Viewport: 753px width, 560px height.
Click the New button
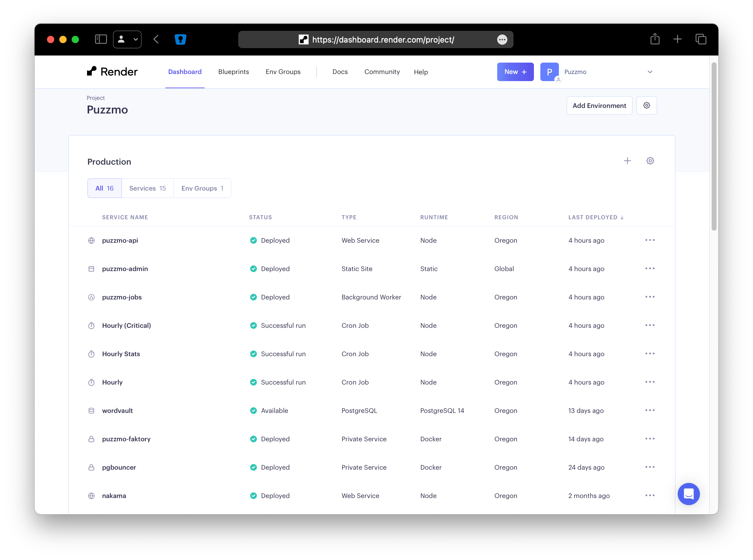click(x=515, y=72)
